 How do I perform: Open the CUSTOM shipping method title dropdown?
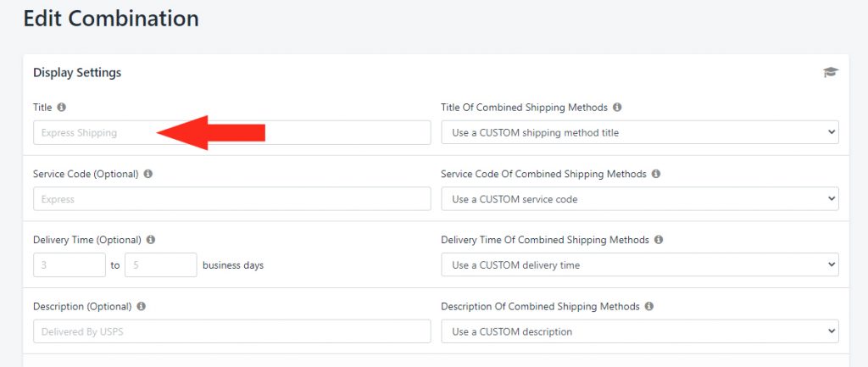pos(640,133)
